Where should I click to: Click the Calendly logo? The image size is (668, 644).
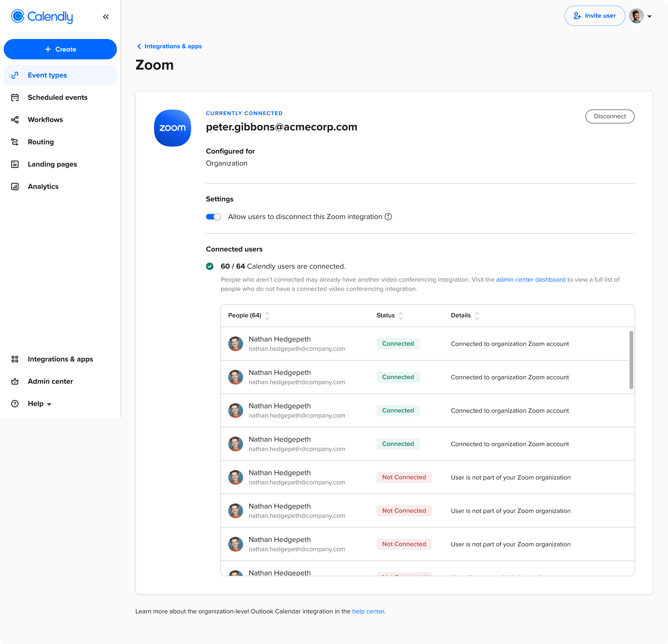(x=42, y=16)
